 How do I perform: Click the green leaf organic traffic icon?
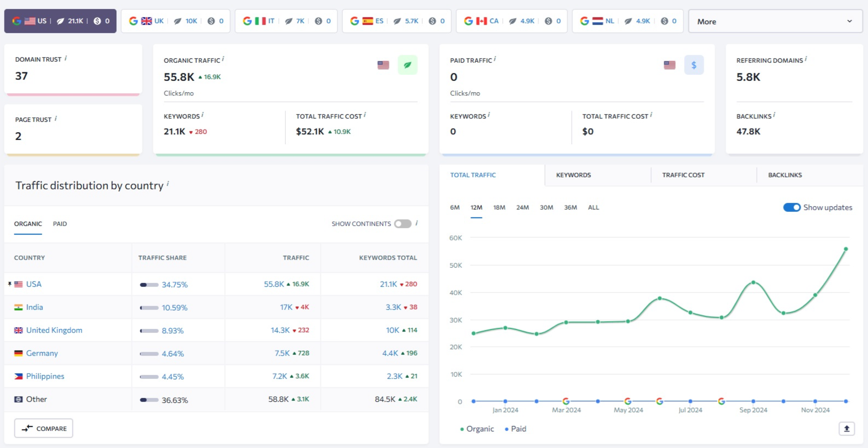click(x=407, y=65)
